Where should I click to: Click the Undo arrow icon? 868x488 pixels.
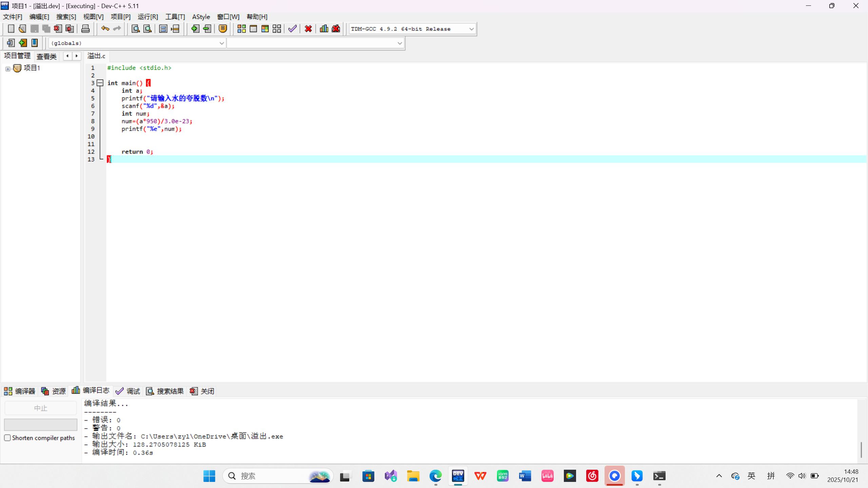click(x=105, y=29)
